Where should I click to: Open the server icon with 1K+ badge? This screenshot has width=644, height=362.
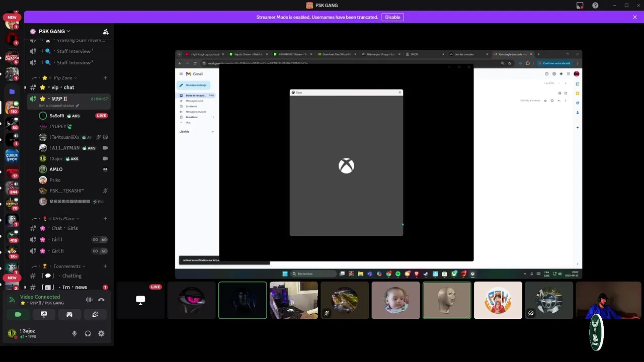coord(12,253)
